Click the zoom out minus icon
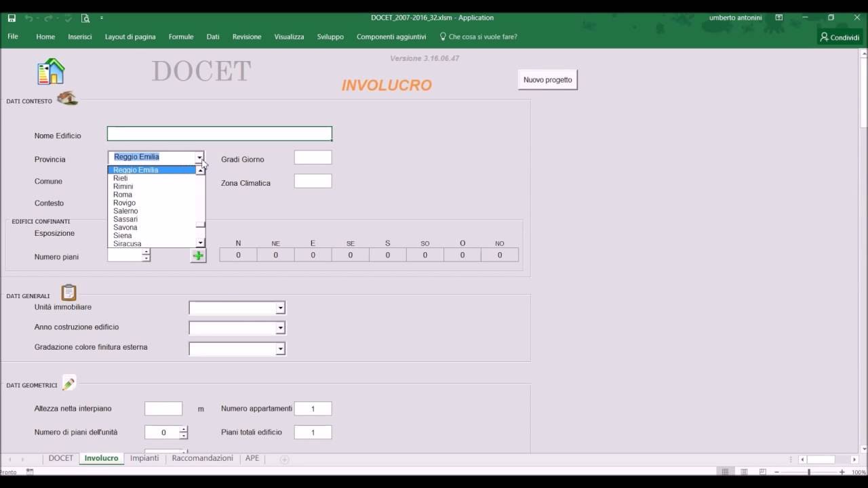Image resolution: width=868 pixels, height=488 pixels. pyautogui.click(x=776, y=472)
